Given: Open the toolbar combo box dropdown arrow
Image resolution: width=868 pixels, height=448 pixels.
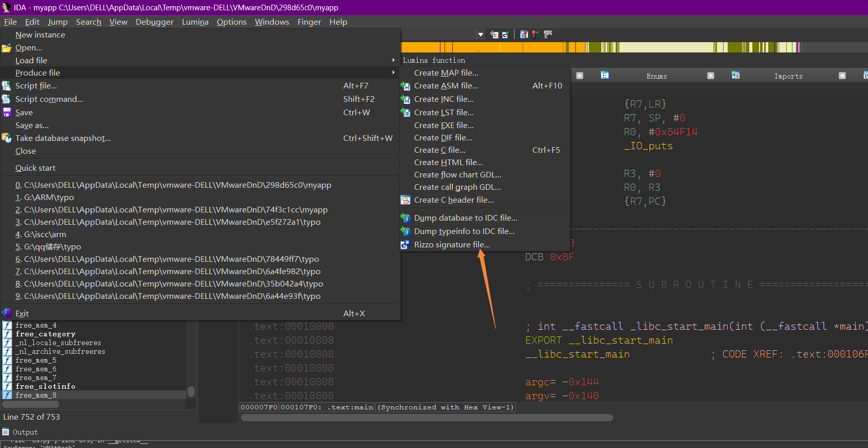Looking at the screenshot, I should click(x=481, y=34).
